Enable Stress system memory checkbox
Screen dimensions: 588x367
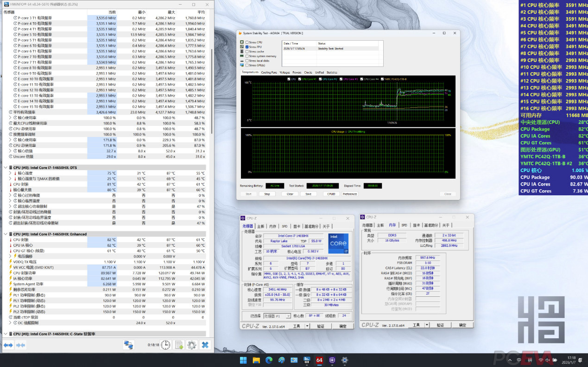point(247,56)
